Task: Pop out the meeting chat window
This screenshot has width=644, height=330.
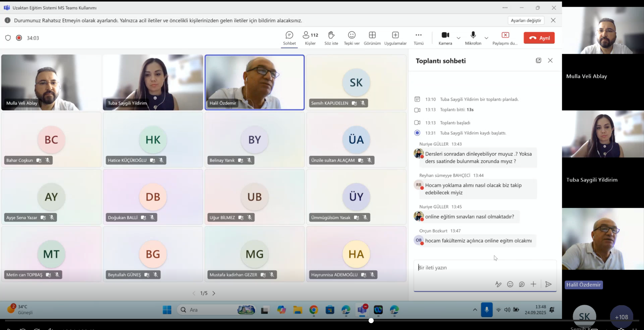Action: [538, 61]
